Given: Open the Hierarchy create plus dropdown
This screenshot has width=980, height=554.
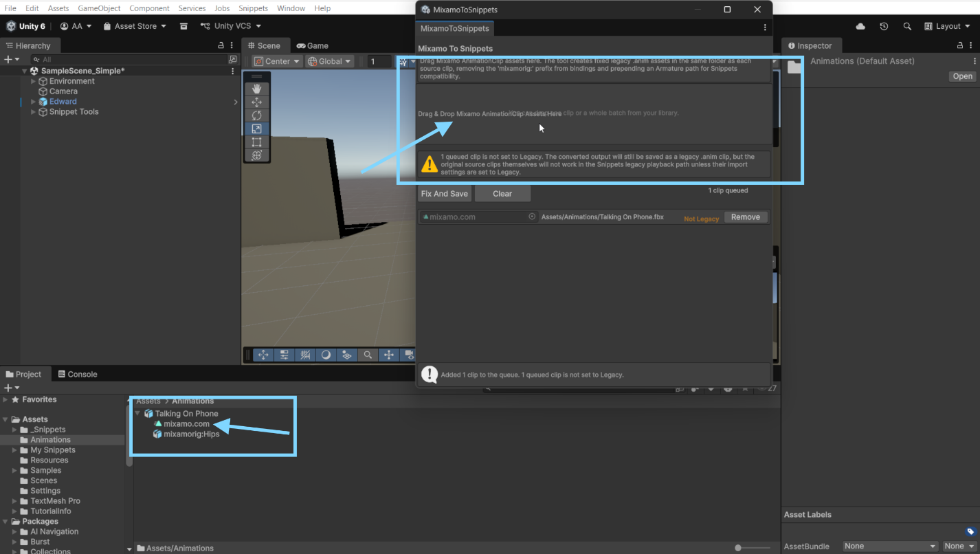Looking at the screenshot, I should 12,60.
